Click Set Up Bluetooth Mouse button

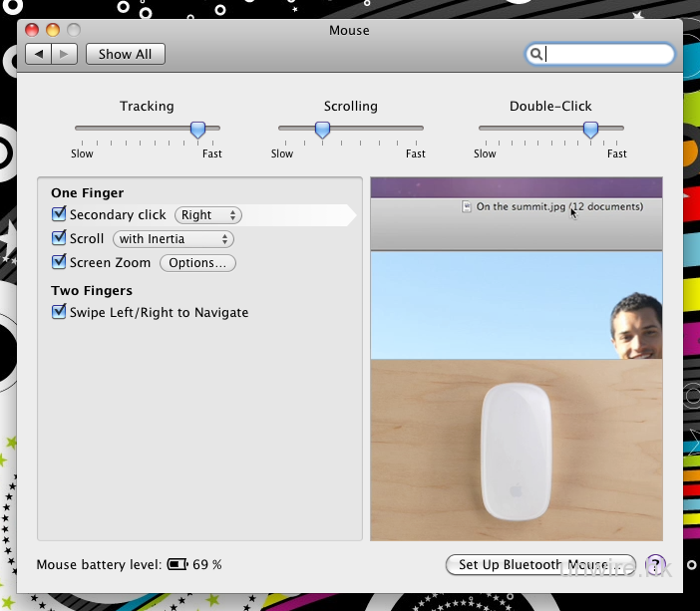[539, 565]
